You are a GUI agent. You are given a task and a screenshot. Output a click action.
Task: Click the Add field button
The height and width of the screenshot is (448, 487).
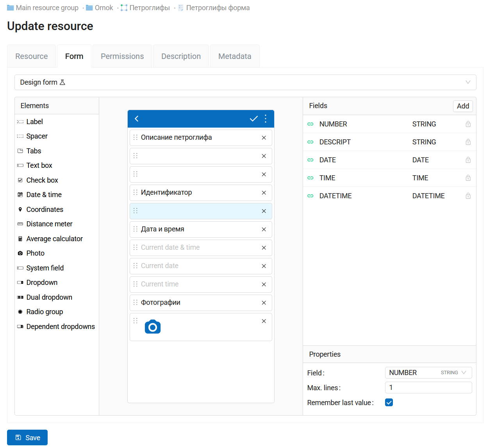click(463, 106)
